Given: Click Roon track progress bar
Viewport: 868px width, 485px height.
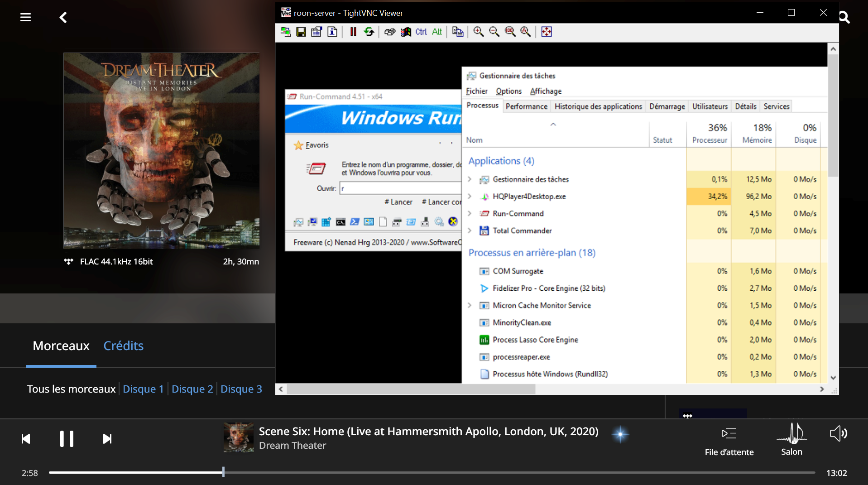Looking at the screenshot, I should (432, 472).
